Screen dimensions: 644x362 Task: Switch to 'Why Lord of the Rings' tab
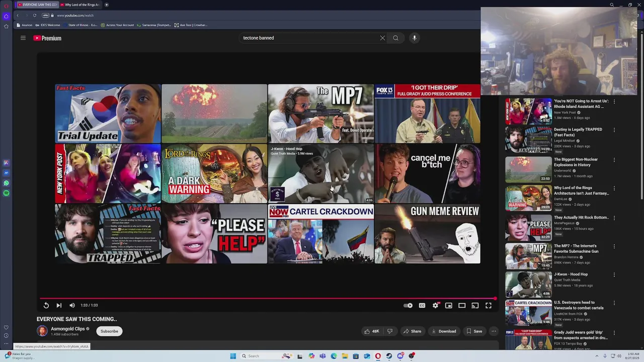80,5
